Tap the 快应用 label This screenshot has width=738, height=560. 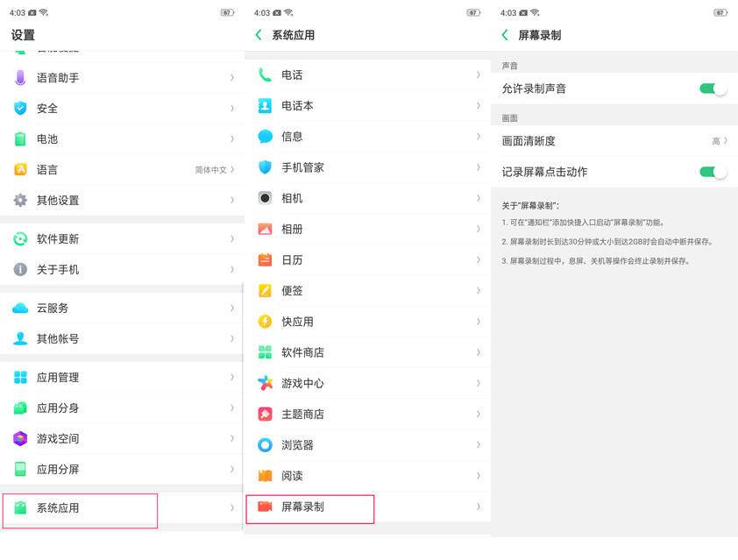[297, 322]
